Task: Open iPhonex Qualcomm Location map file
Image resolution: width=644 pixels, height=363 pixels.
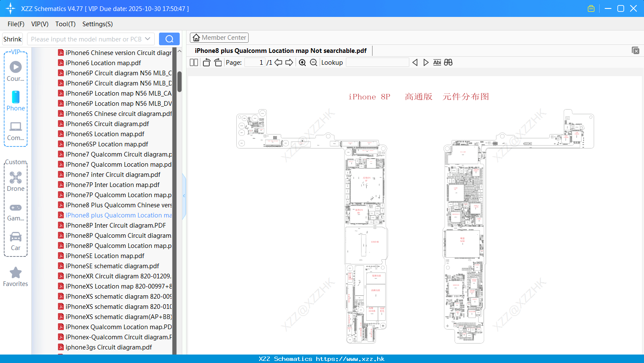Action: click(x=115, y=327)
